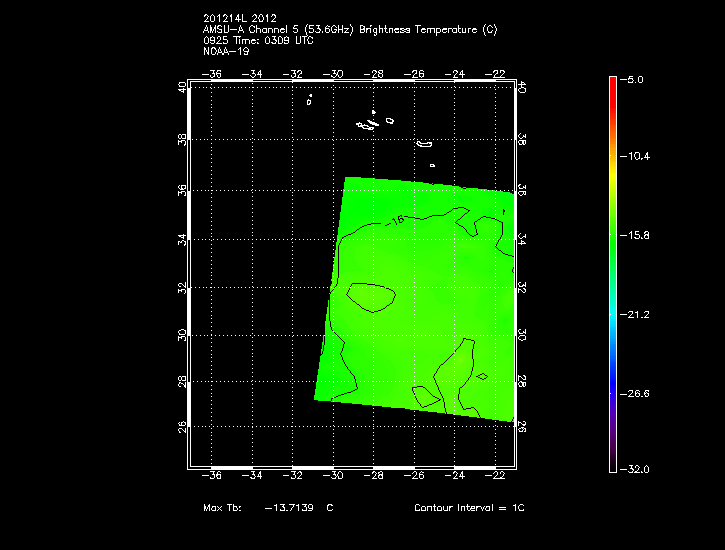The height and width of the screenshot is (550, 725).
Task: Click the island outlines cluster near the top
Action: click(373, 123)
